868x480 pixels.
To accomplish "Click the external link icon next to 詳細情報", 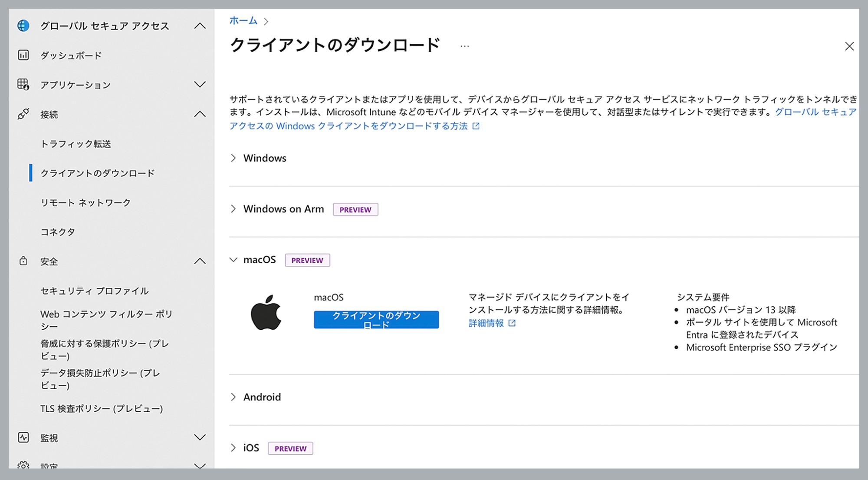I will 513,323.
